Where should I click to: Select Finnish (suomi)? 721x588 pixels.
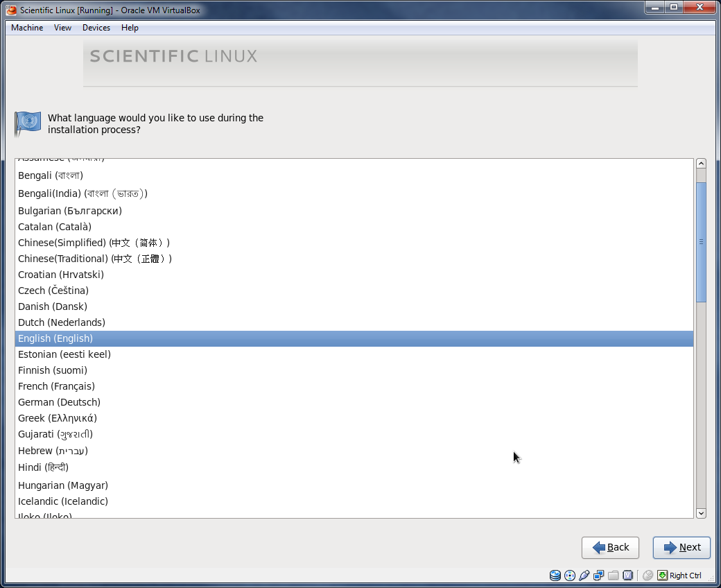tap(354, 370)
